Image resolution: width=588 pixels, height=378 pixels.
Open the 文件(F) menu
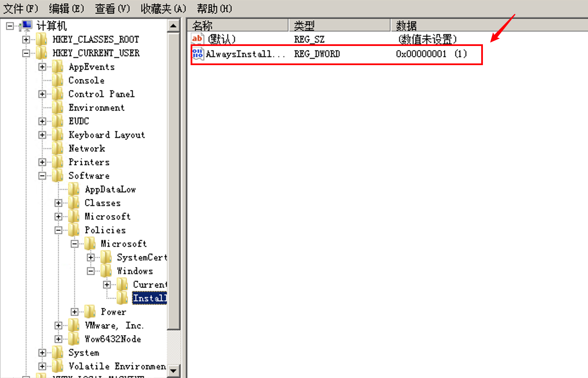[20, 9]
